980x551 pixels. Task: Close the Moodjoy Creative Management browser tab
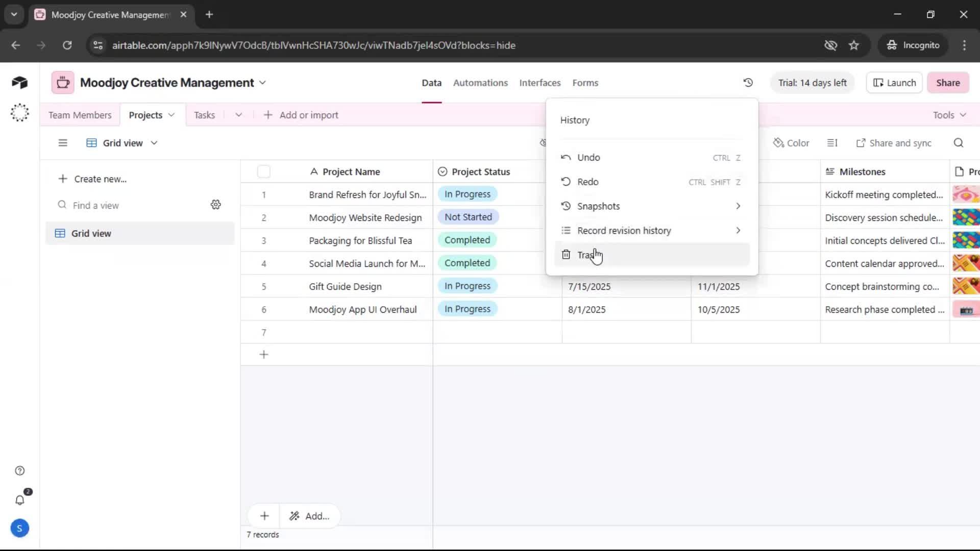click(x=183, y=14)
